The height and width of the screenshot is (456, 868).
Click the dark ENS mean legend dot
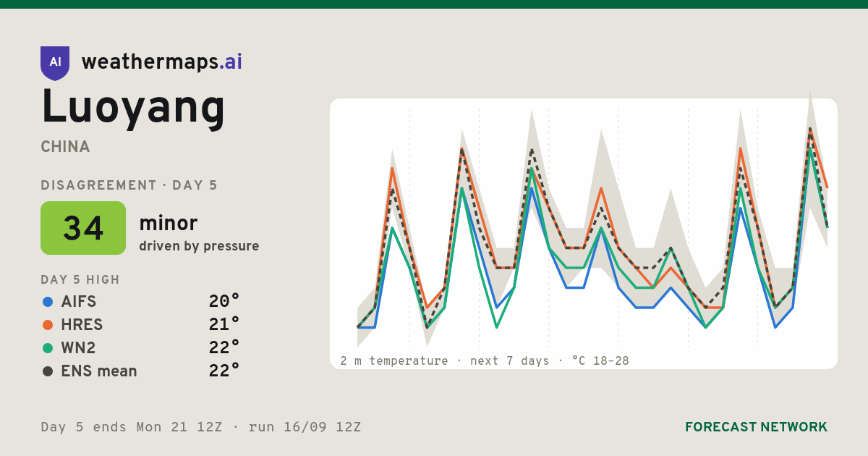[x=48, y=371]
